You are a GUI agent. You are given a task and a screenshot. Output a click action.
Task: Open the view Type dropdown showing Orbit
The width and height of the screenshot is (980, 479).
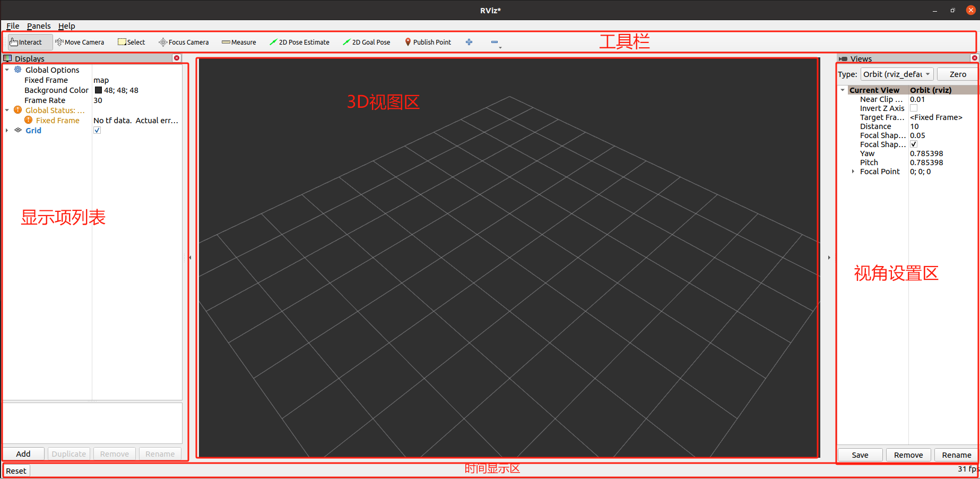[897, 74]
